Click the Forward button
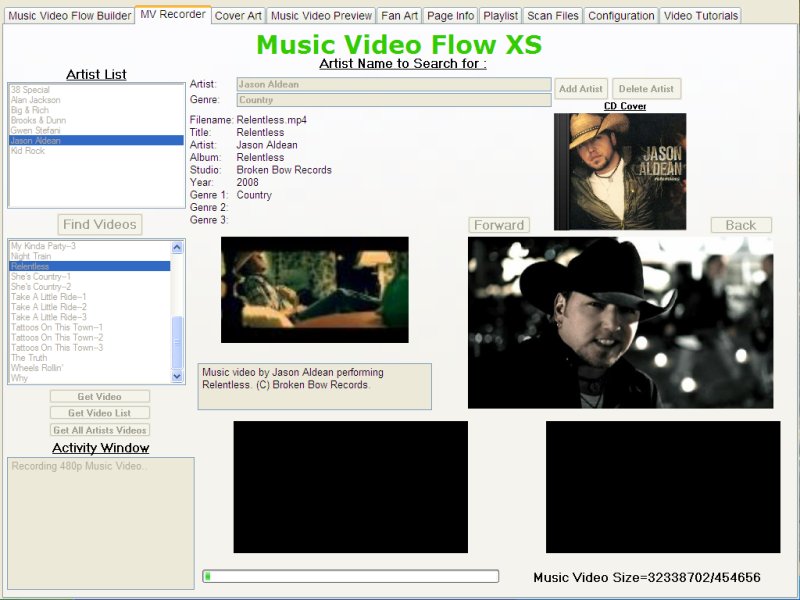800x600 pixels. (499, 224)
